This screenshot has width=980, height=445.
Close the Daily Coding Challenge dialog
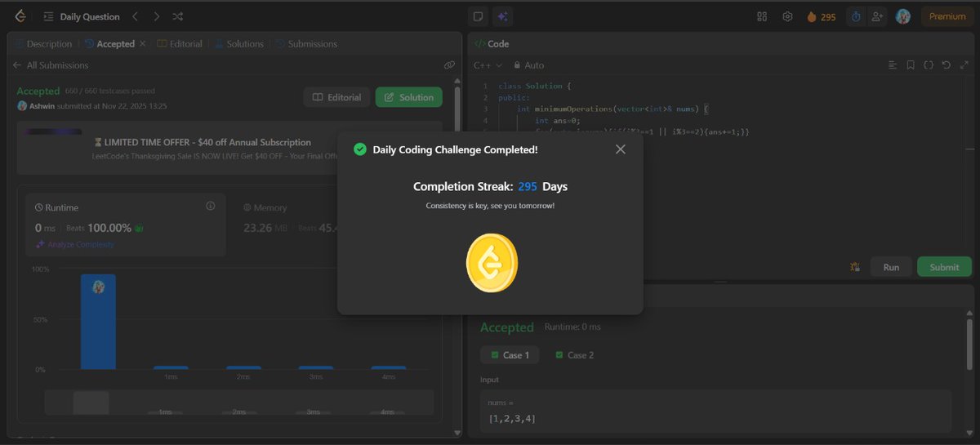620,149
